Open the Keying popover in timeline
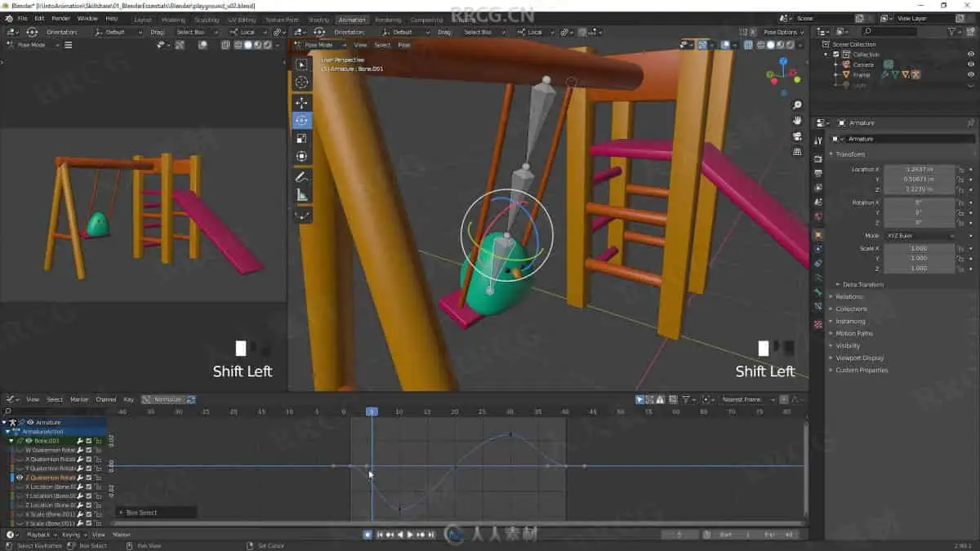The width and height of the screenshot is (980, 551). pos(71,535)
